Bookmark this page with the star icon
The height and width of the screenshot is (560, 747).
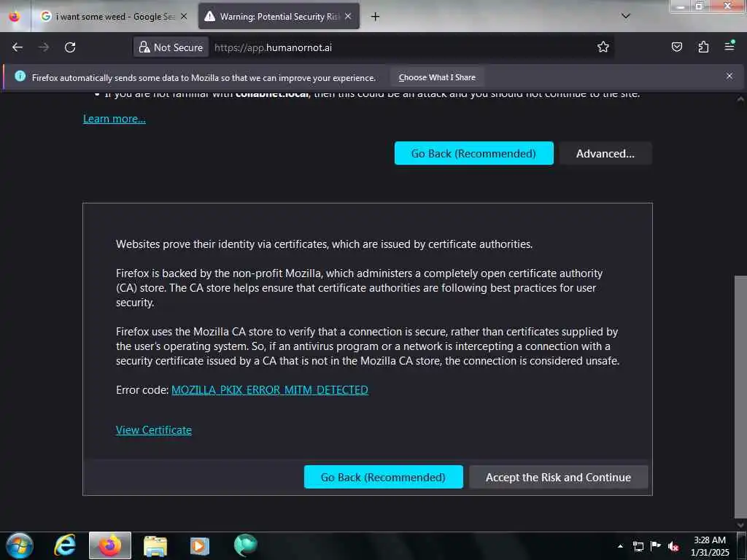pos(603,47)
